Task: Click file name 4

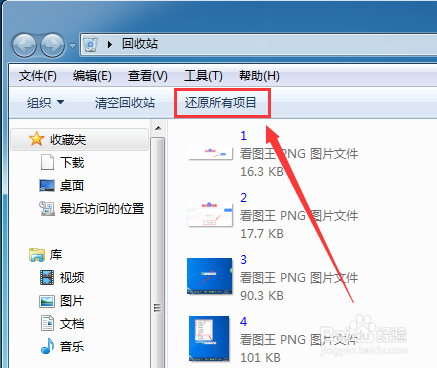Action: [244, 322]
